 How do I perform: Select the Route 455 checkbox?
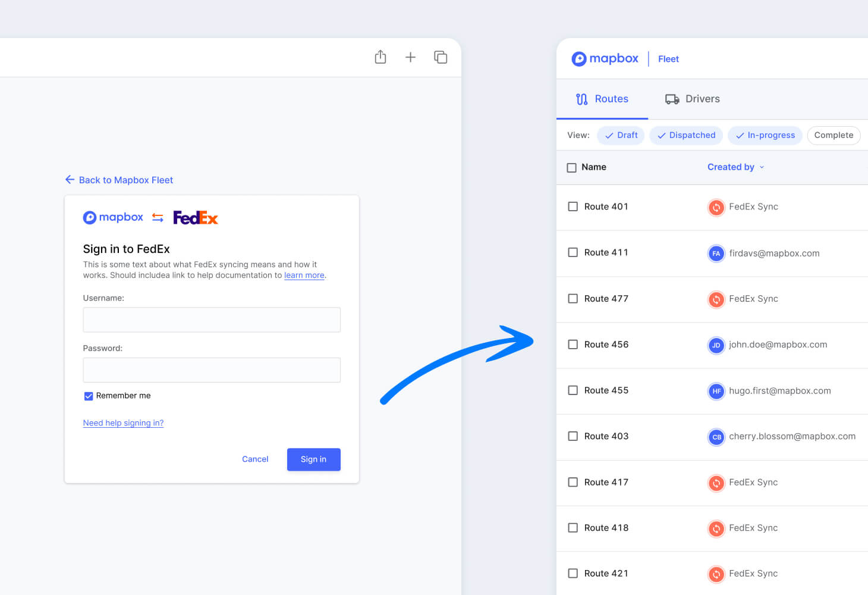(573, 390)
